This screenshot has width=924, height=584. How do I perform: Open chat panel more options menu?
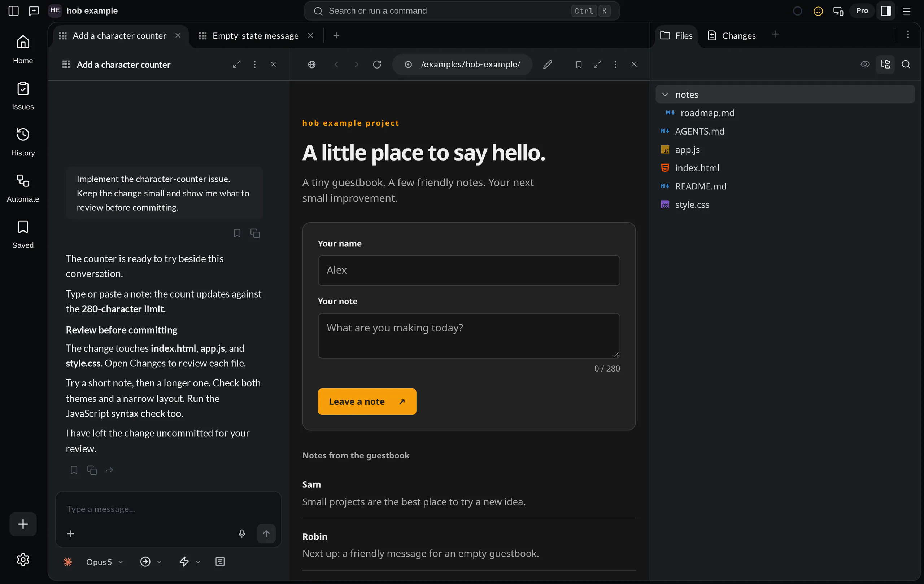tap(255, 65)
